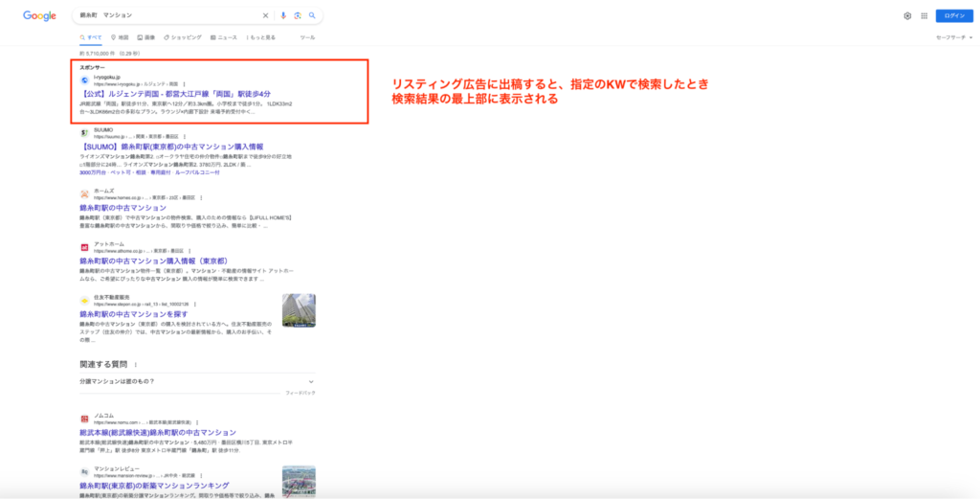This screenshot has height=499, width=980.
Task: Click the SUUMO site favicon
Action: pyautogui.click(x=84, y=132)
